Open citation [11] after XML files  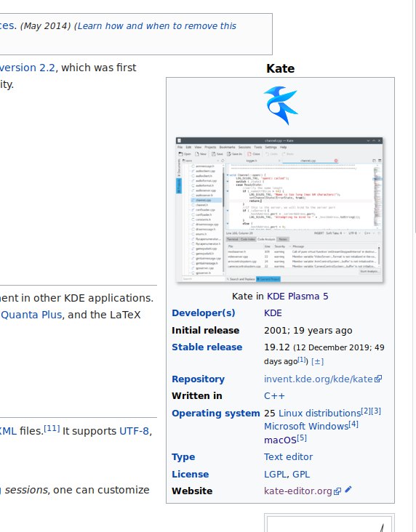click(x=52, y=429)
